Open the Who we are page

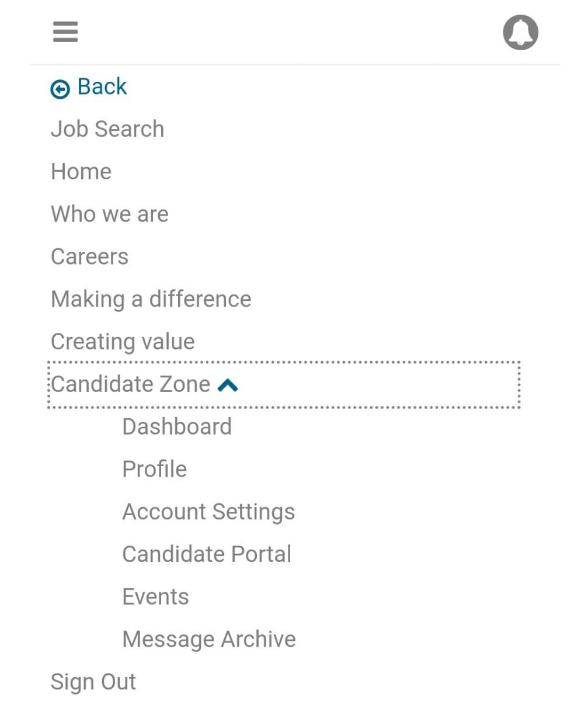(110, 214)
